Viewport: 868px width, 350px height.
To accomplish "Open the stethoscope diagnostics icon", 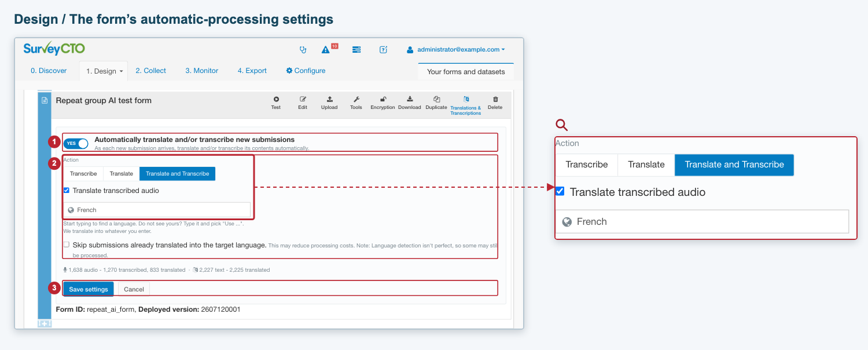I will [303, 50].
